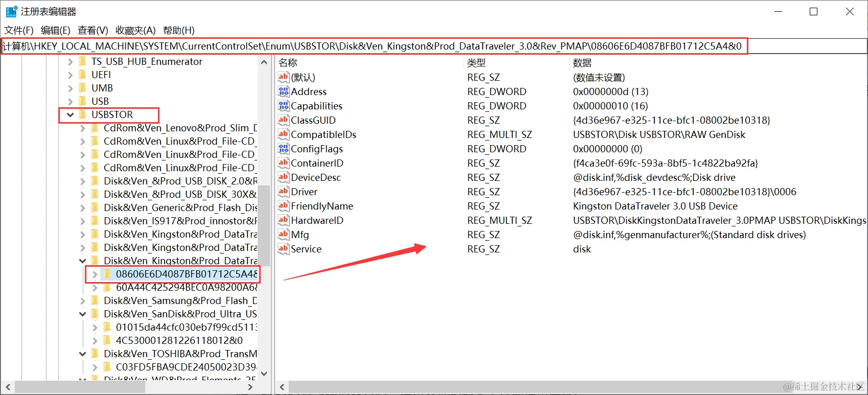Click the 08606E6D4087BFB01712C5A4 folder icon

click(x=107, y=274)
